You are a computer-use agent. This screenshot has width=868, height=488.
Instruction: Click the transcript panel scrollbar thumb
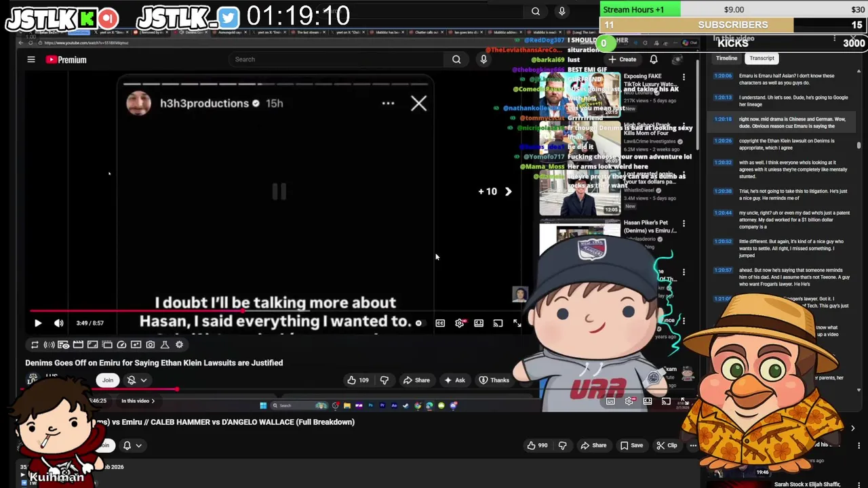pos(859,145)
